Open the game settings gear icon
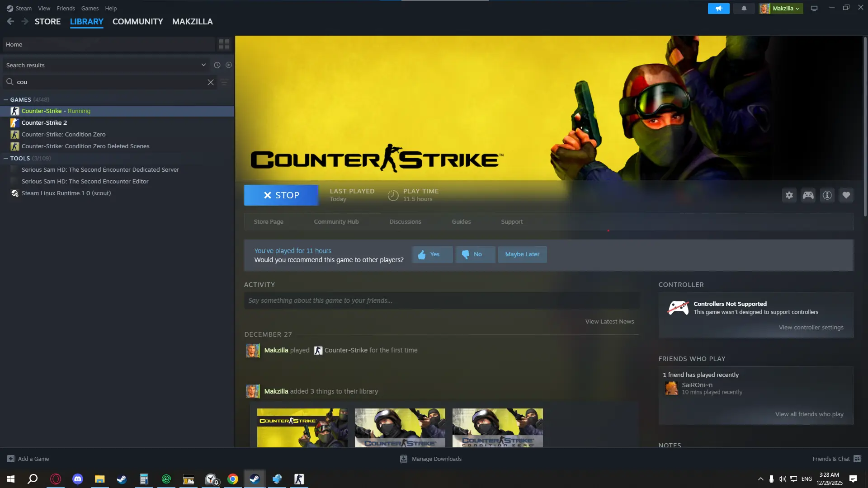The height and width of the screenshot is (488, 868). click(x=789, y=195)
